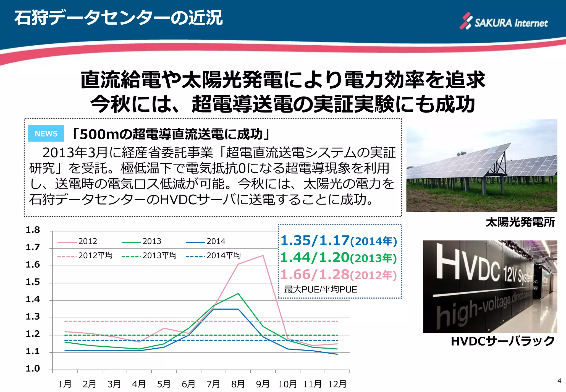Click the 2012平均 legend entry
This screenshot has height=392, width=566.
85,255
